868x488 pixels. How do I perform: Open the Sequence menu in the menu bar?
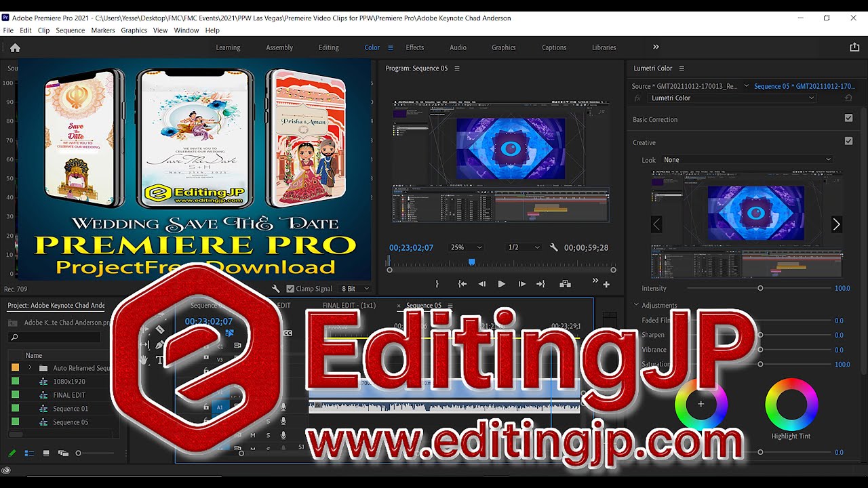(x=70, y=30)
